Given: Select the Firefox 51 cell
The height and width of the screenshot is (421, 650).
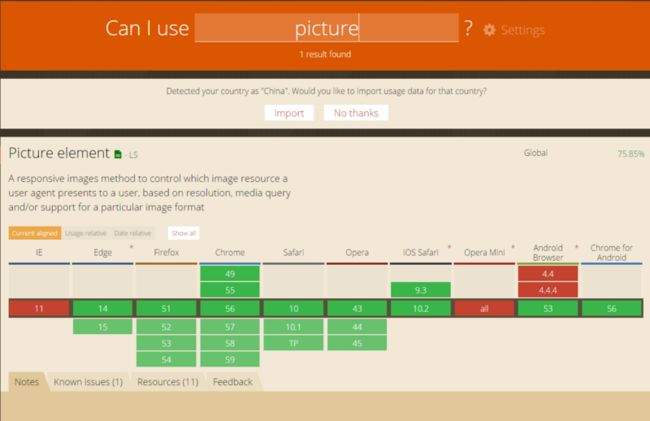Looking at the screenshot, I should (166, 309).
